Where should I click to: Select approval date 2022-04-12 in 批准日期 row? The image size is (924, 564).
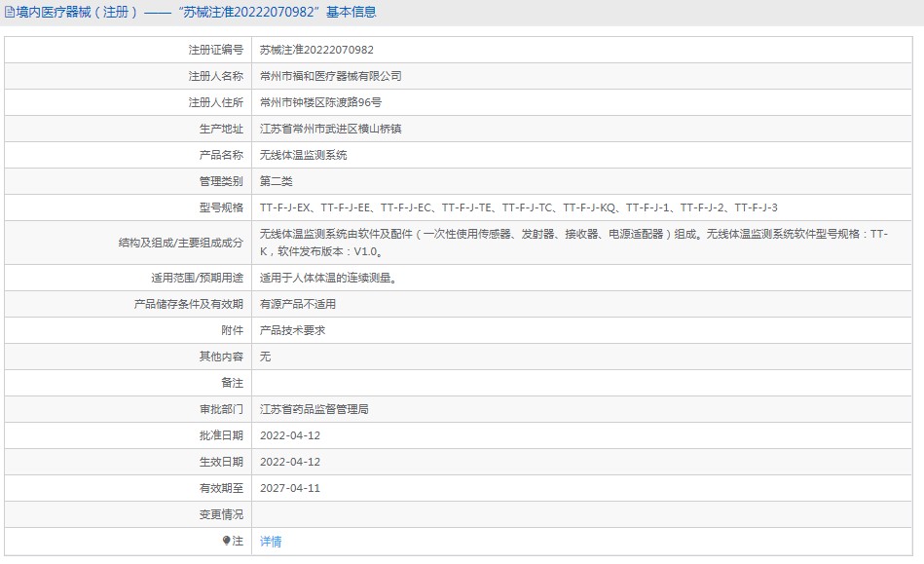290,435
